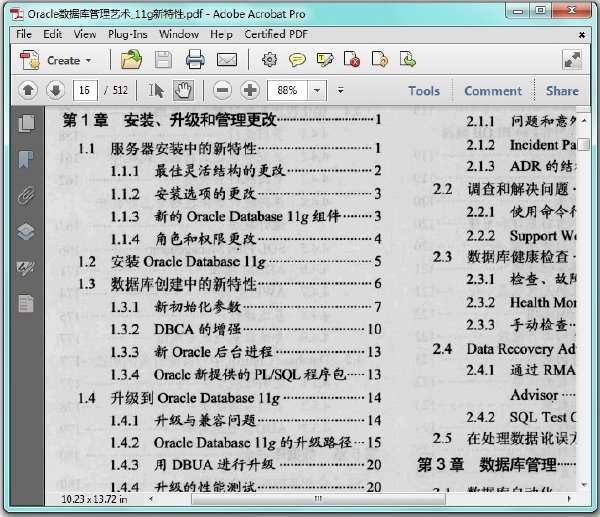Zoom out with the minus button
The width and height of the screenshot is (600, 517).
[x=223, y=90]
